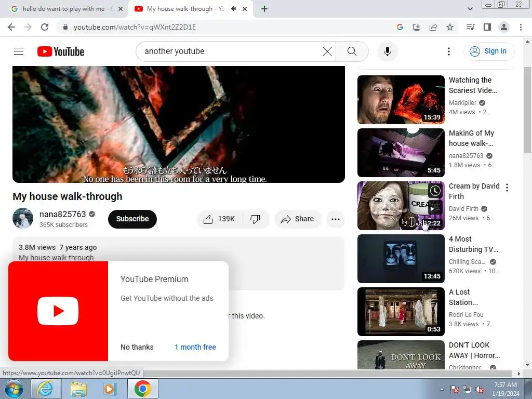This screenshot has width=532, height=399.
Task: Click the YouTube Premium red logo image
Action: pos(58,311)
